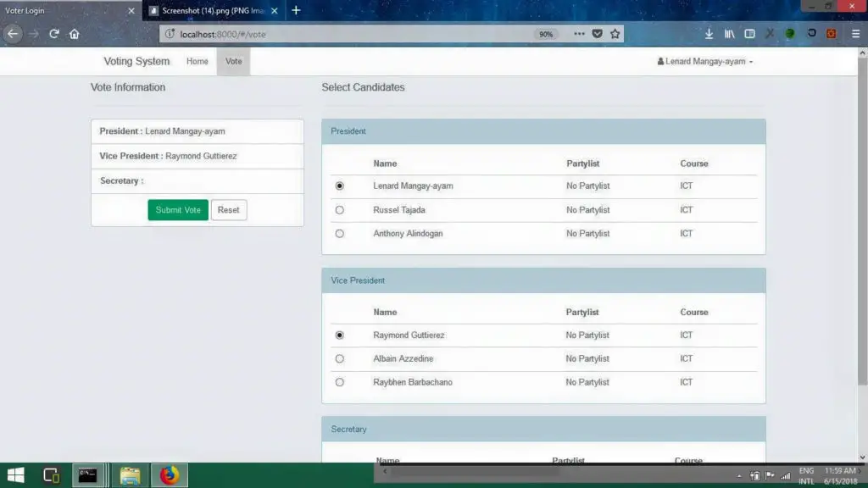
Task: Adjust the 90% zoom indicator
Action: 547,34
